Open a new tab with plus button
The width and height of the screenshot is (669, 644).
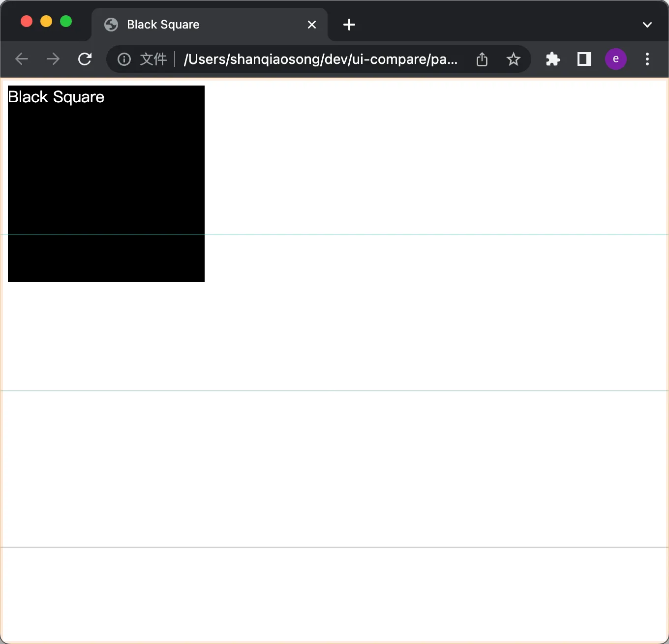point(349,25)
